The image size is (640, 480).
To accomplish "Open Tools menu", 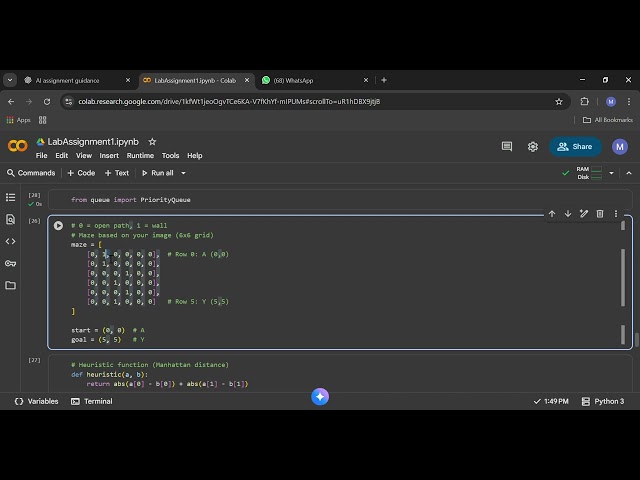I will click(170, 156).
